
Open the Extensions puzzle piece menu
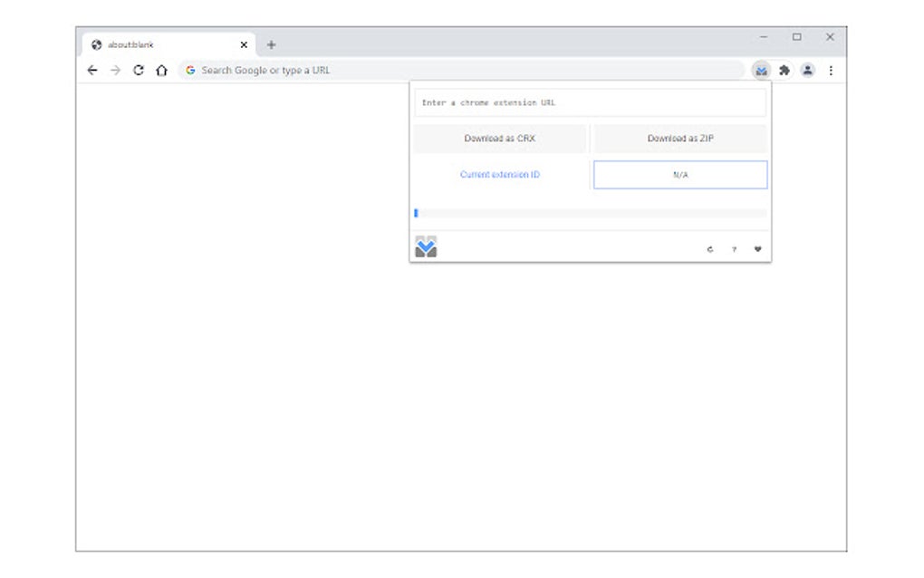click(784, 70)
